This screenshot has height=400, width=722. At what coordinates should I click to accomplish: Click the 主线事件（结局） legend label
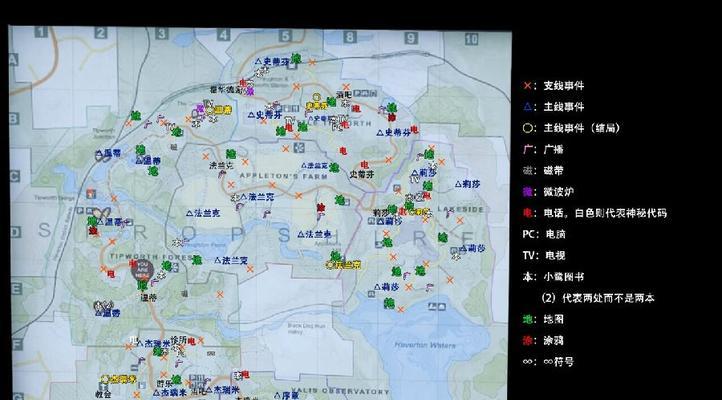point(582,128)
